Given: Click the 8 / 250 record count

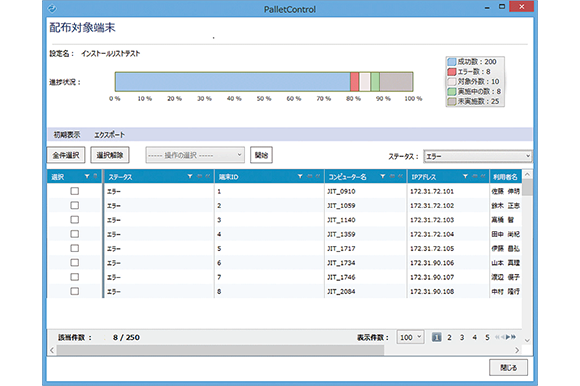Looking at the screenshot, I should click(126, 337).
